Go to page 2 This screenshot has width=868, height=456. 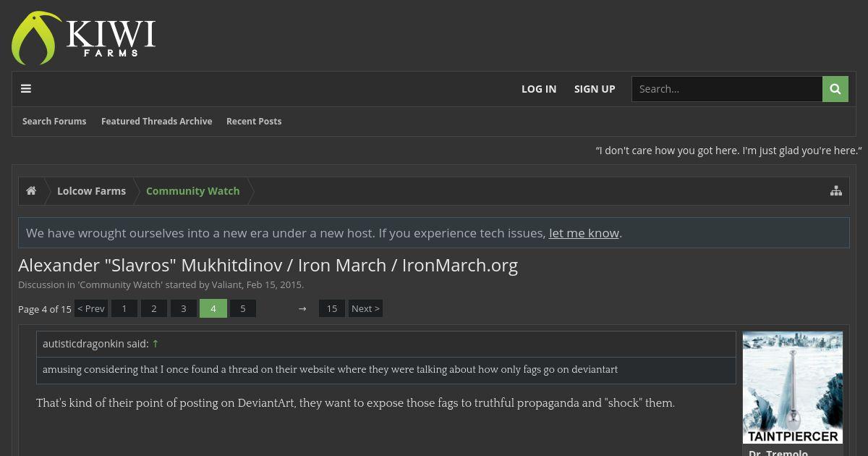click(154, 308)
